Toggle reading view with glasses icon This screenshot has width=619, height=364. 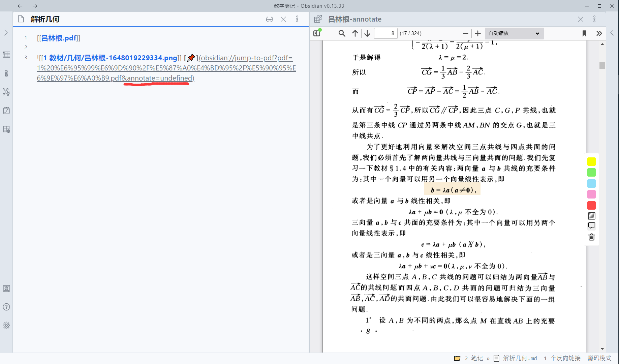pos(270,19)
